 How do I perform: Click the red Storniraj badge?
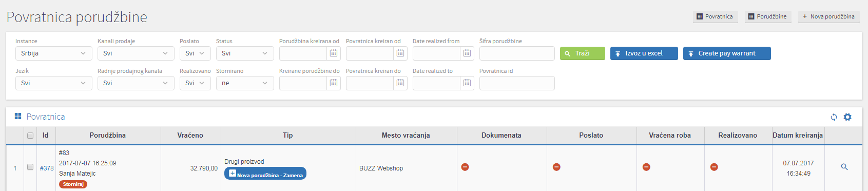(73, 184)
